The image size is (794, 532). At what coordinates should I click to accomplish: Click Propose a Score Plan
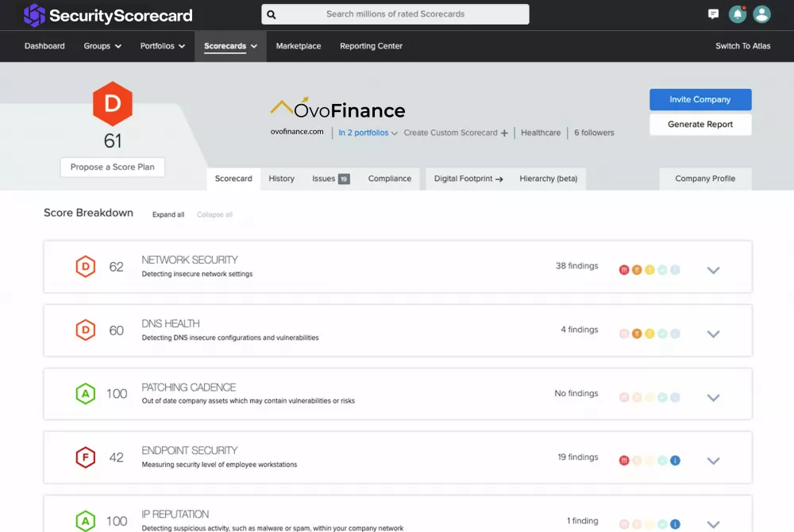[x=113, y=168]
